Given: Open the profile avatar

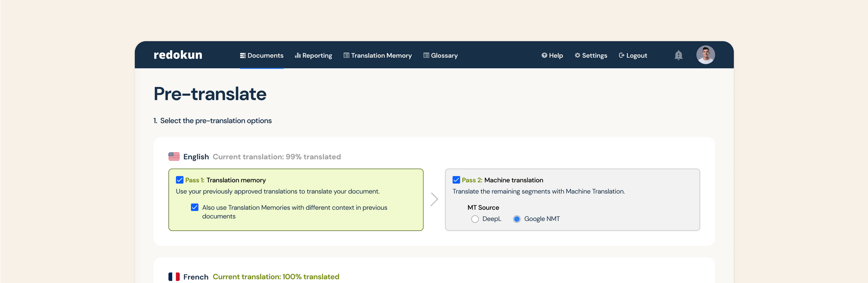Looking at the screenshot, I should tap(706, 55).
